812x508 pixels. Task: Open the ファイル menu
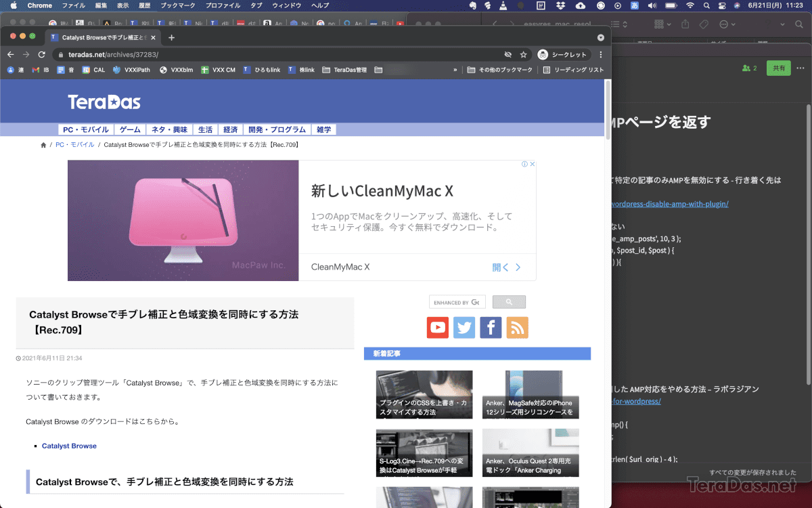pyautogui.click(x=74, y=5)
